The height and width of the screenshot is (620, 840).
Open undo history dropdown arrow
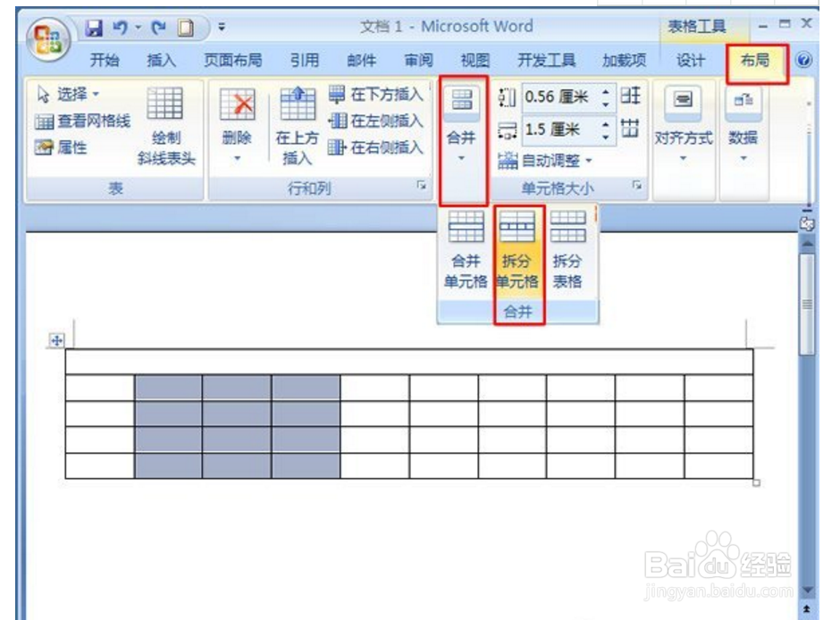(138, 28)
